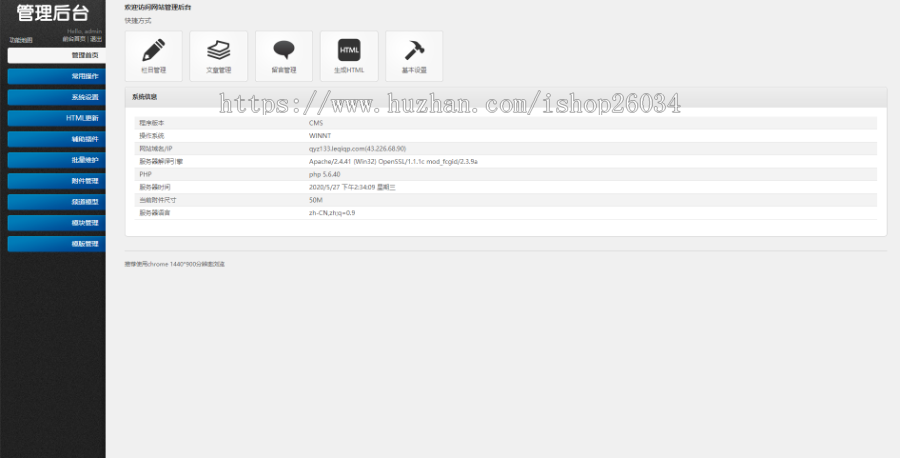This screenshot has width=900, height=458.
Task: Open the 频道模型 sidebar menu
Action: point(56,202)
